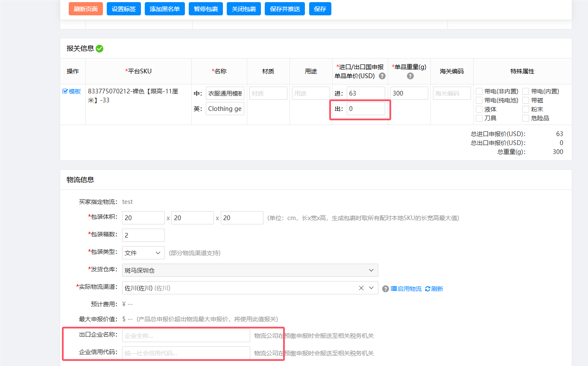
Task: Click the 模板 edit link in row
Action: pos(72,91)
